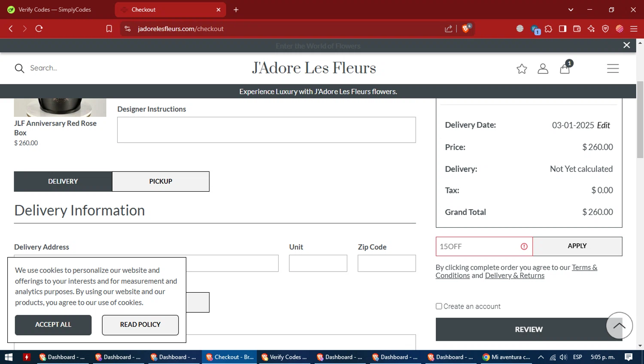Click the page vertical scrollbar thumb

point(640,119)
